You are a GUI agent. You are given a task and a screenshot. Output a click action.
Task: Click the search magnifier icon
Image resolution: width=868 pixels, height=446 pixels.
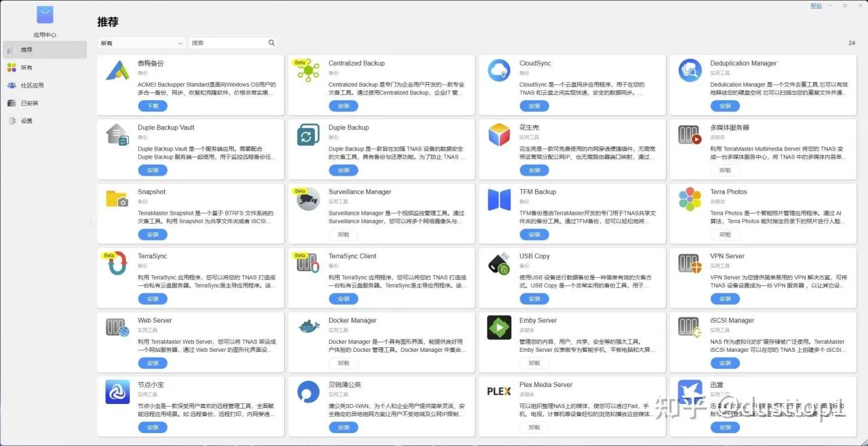click(x=271, y=43)
